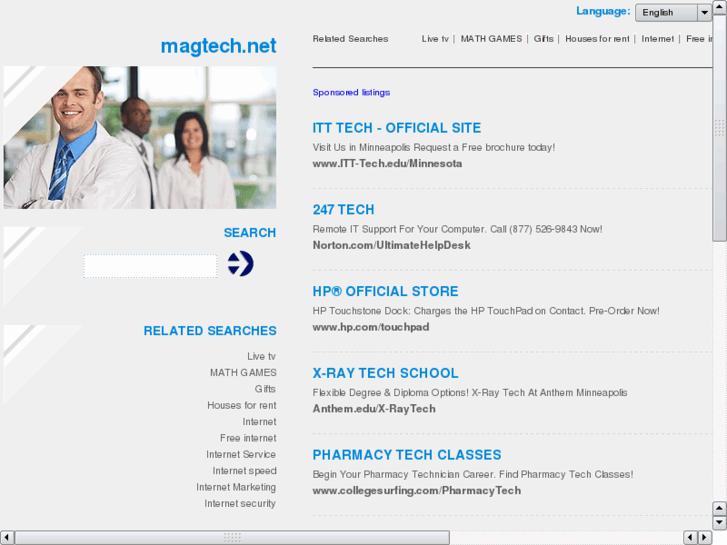Open PHARMACY TECH CLASSES listing
Viewport: 727px width, 545px height.
[x=407, y=455]
